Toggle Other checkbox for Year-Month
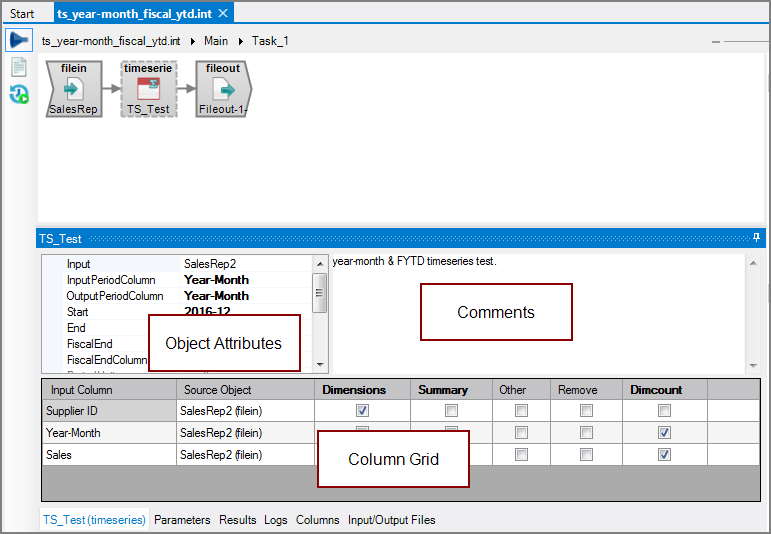Viewport: 771px width, 534px height. [x=521, y=433]
